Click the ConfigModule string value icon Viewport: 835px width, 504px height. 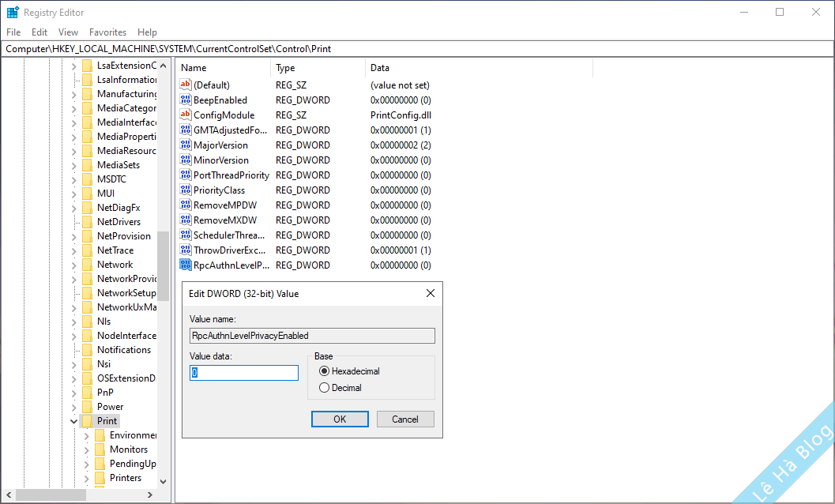pos(186,115)
